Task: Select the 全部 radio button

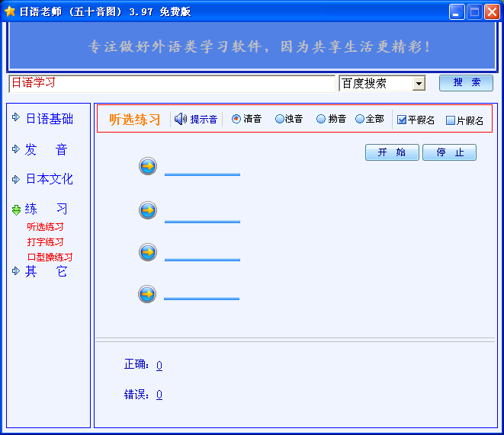Action: (360, 119)
